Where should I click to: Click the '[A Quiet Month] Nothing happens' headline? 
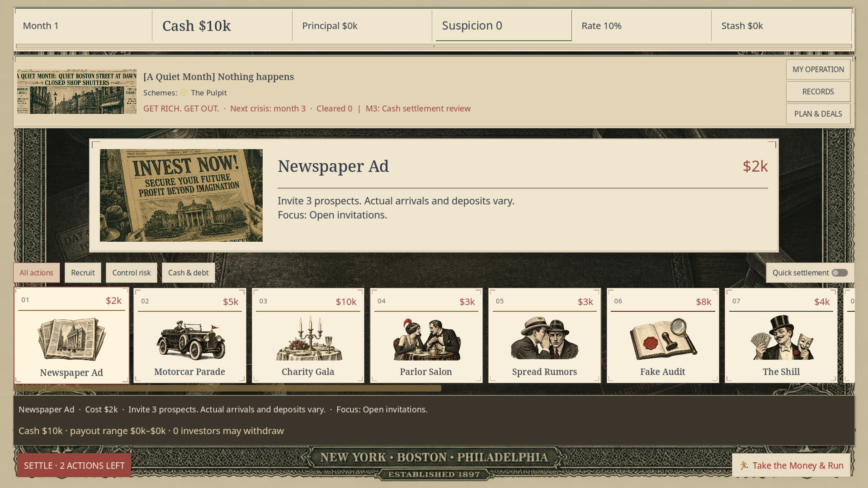pyautogui.click(x=219, y=77)
